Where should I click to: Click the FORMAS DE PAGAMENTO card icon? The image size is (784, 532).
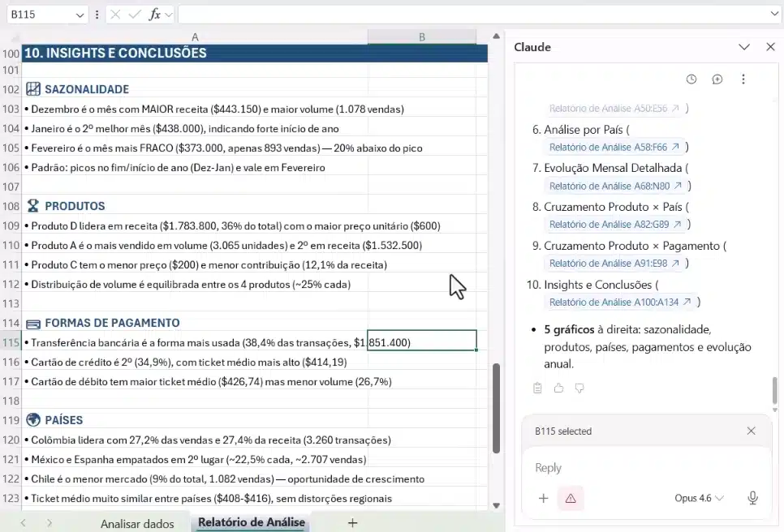coord(33,324)
